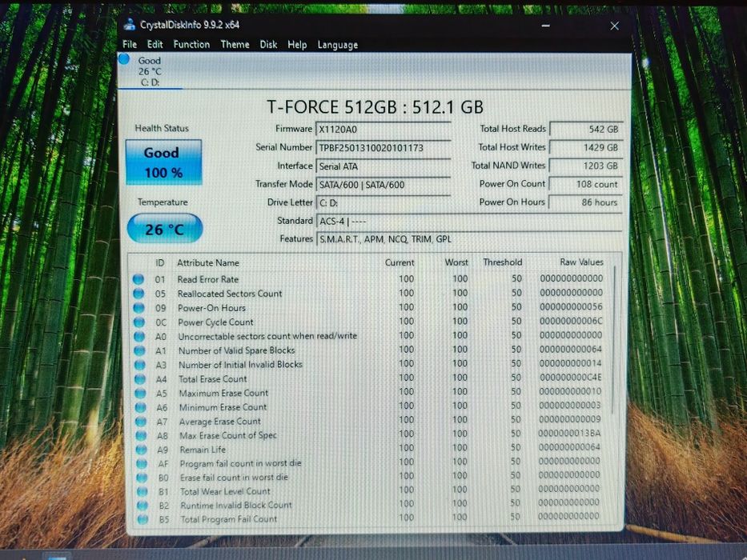This screenshot has height=560, width=747.
Task: Click the Number of Initial Invalid Blocks orb
Action: [x=139, y=365]
